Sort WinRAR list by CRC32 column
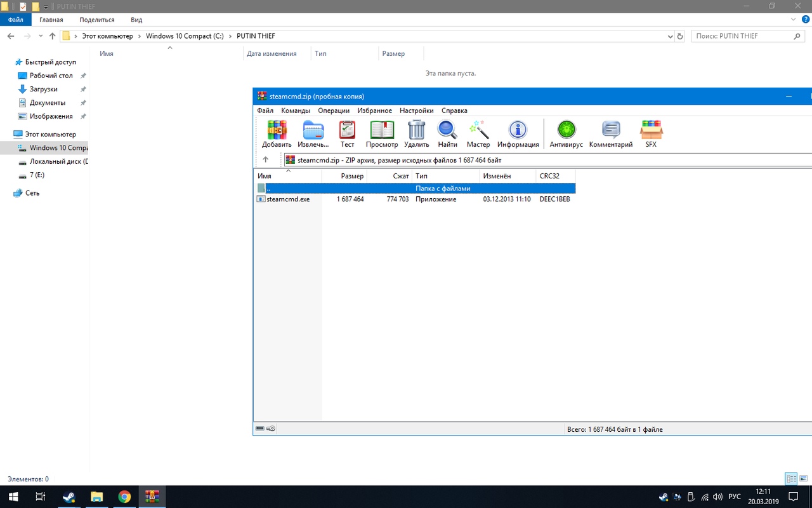Image resolution: width=812 pixels, height=508 pixels. click(x=556, y=176)
